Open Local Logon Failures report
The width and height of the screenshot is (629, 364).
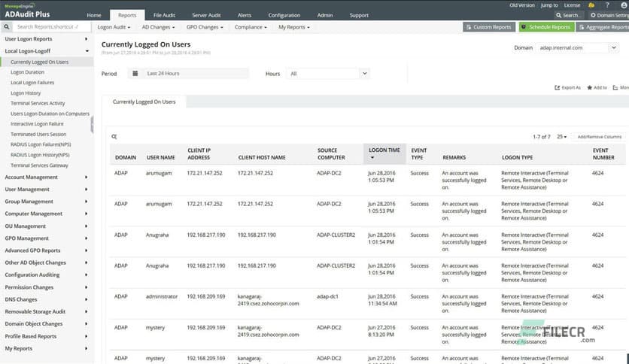tap(32, 83)
